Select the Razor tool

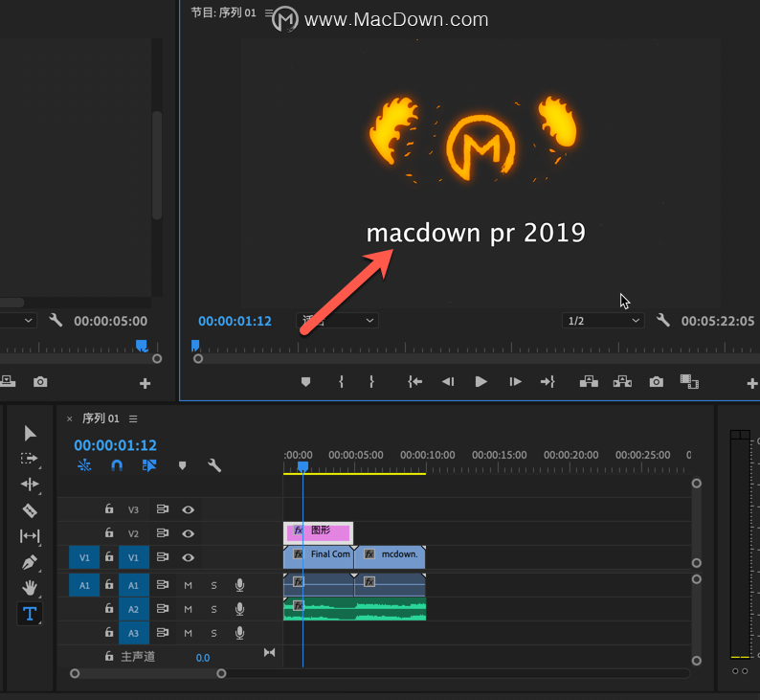[30, 510]
